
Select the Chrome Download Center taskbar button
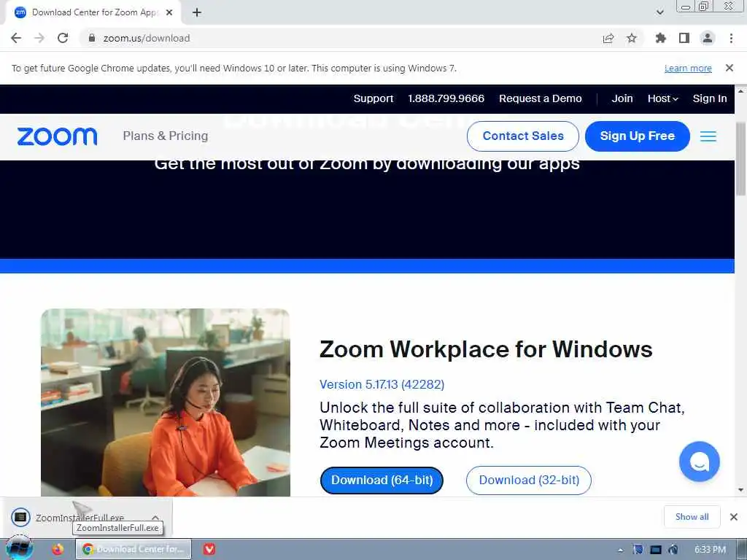point(134,549)
